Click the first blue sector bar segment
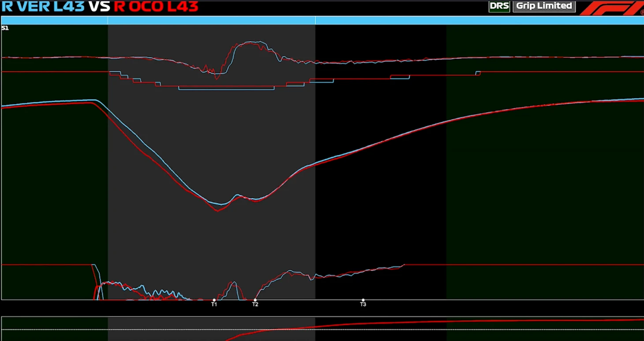The width and height of the screenshot is (644, 341). coord(54,20)
